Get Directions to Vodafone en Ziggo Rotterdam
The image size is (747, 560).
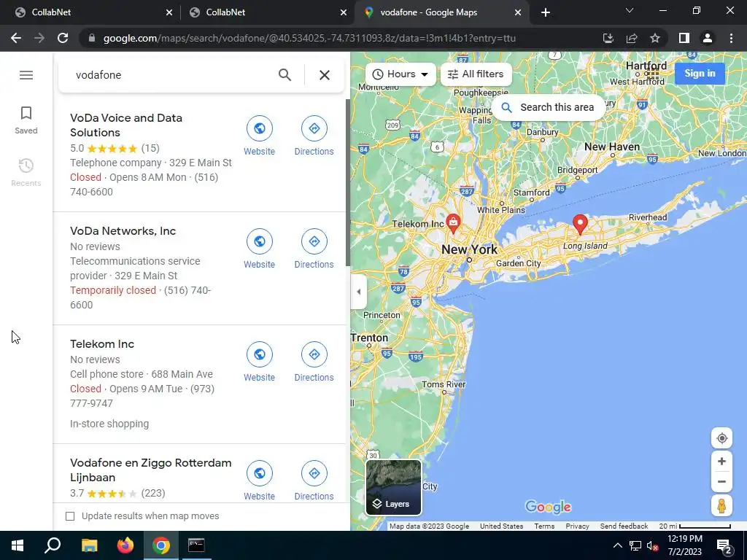point(314,480)
